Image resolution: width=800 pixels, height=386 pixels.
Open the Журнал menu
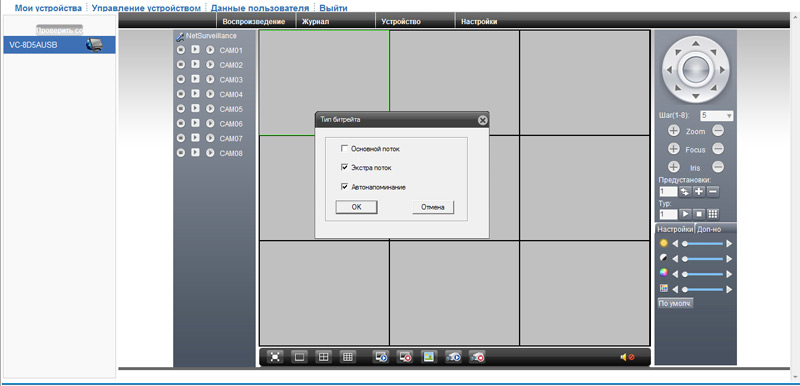[315, 21]
